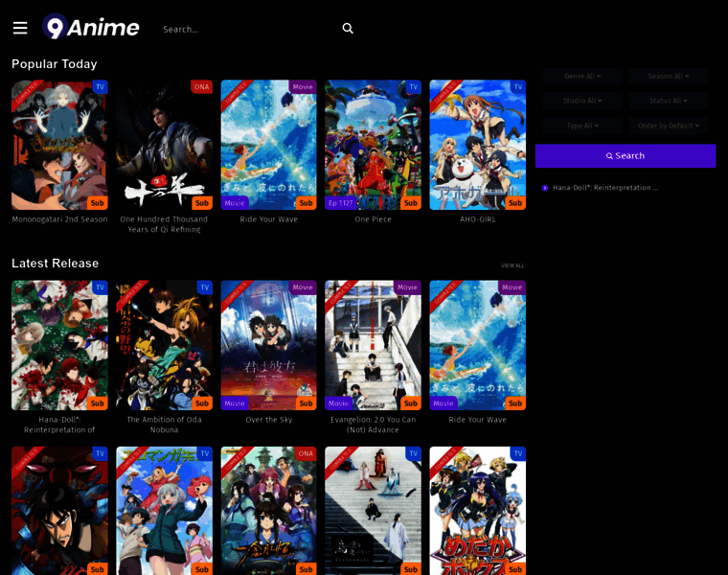Click Sub badge on One Piece poster

pyautogui.click(x=411, y=203)
